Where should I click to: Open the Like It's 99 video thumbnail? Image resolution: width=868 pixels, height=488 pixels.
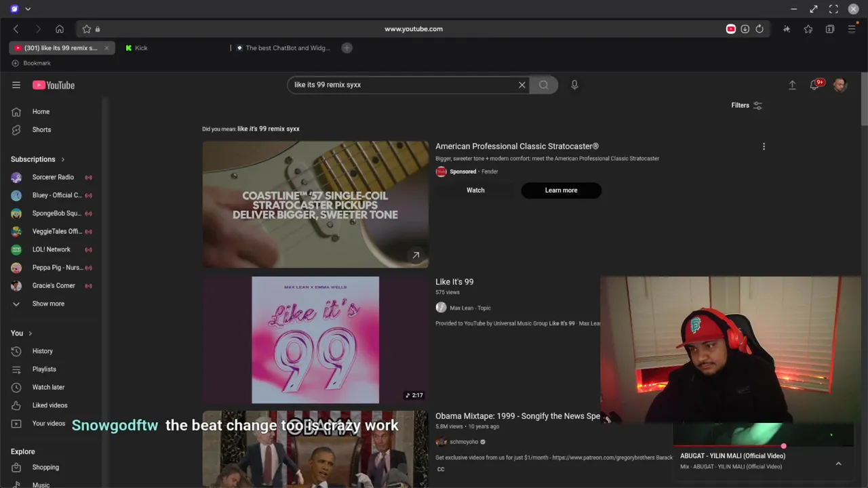tap(315, 340)
